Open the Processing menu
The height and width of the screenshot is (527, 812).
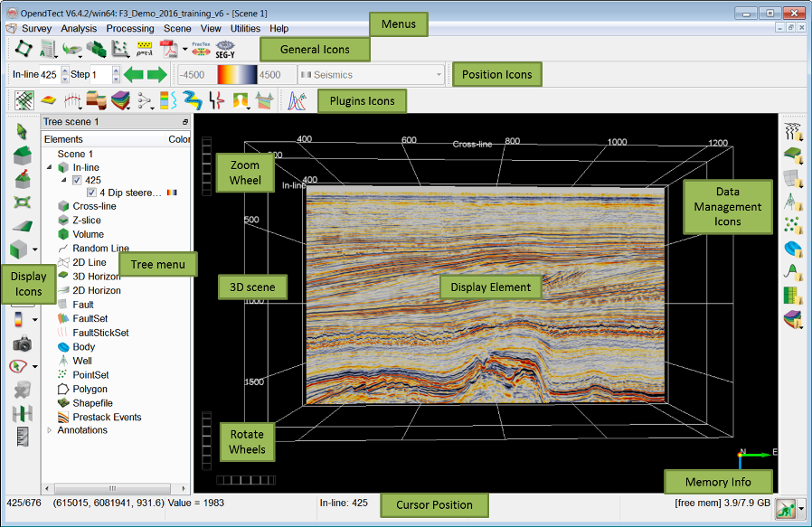(130, 29)
